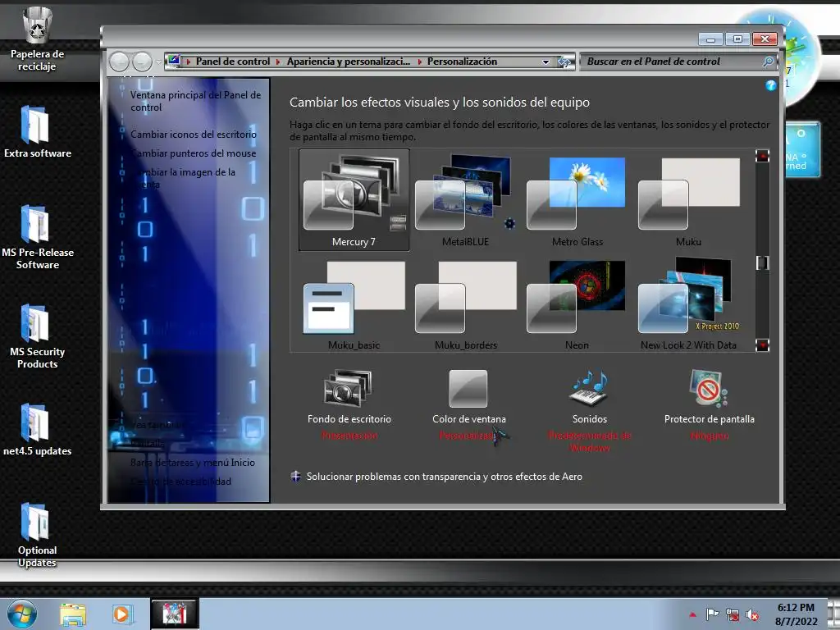This screenshot has width=840, height=630.
Task: Select New Look 2 With Data theme
Action: tap(688, 305)
